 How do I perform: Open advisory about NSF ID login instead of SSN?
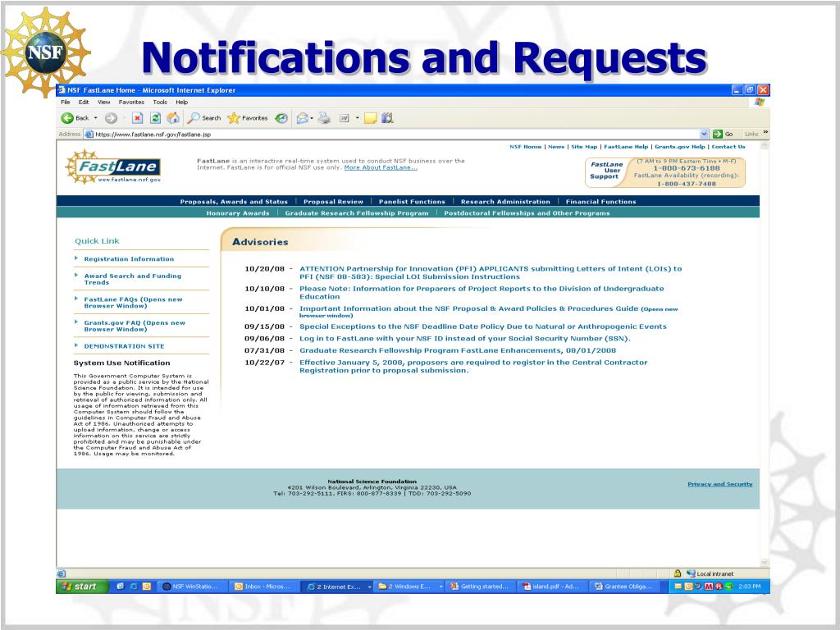point(464,339)
